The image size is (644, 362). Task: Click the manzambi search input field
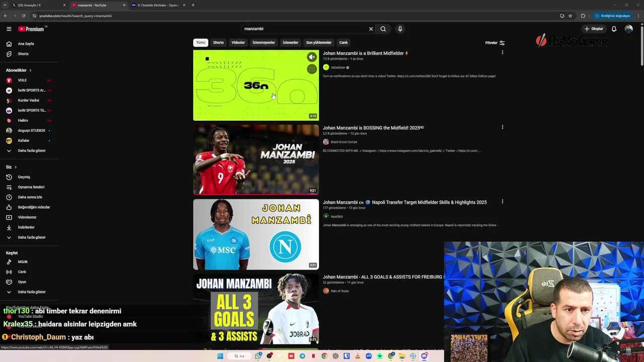[304, 29]
